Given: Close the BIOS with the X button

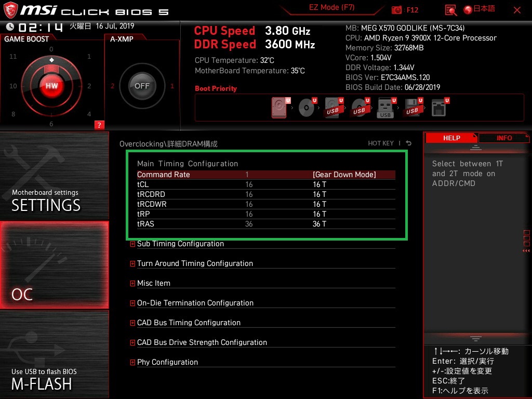Looking at the screenshot, I should 517,10.
